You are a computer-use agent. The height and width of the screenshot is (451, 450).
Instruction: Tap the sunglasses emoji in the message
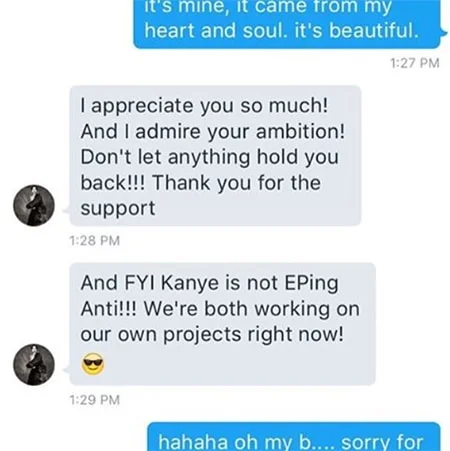point(93,364)
